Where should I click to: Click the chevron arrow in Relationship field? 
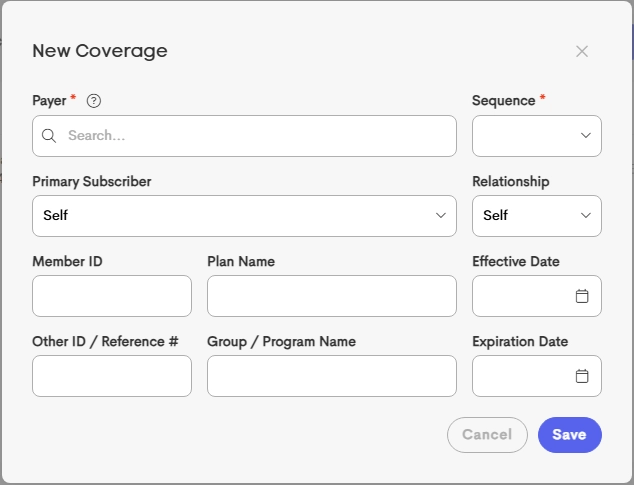pos(586,216)
